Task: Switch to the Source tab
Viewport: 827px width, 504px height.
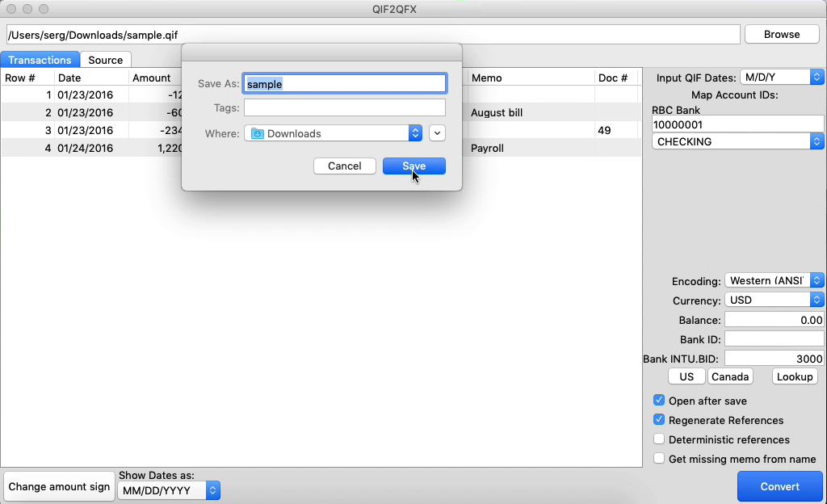Action: tap(106, 60)
